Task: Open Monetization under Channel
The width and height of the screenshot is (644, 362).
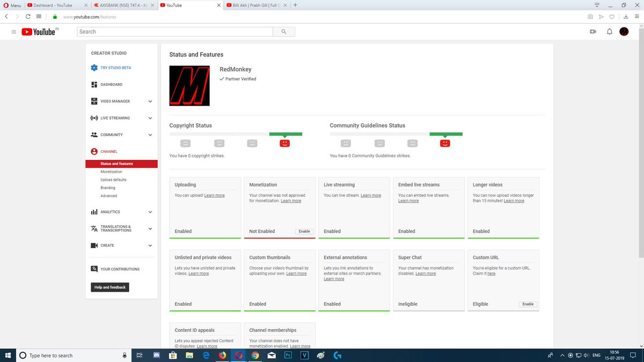Action: click(111, 172)
